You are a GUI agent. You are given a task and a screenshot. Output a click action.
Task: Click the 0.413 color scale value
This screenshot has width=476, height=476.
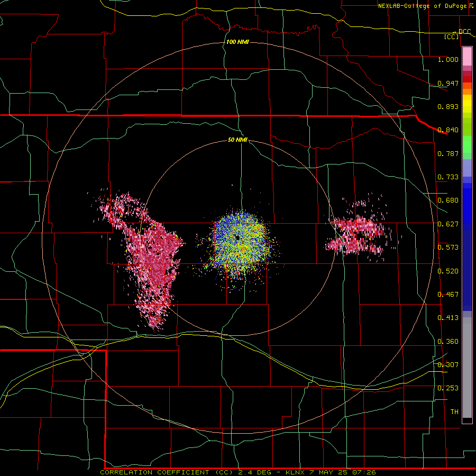(x=448, y=318)
